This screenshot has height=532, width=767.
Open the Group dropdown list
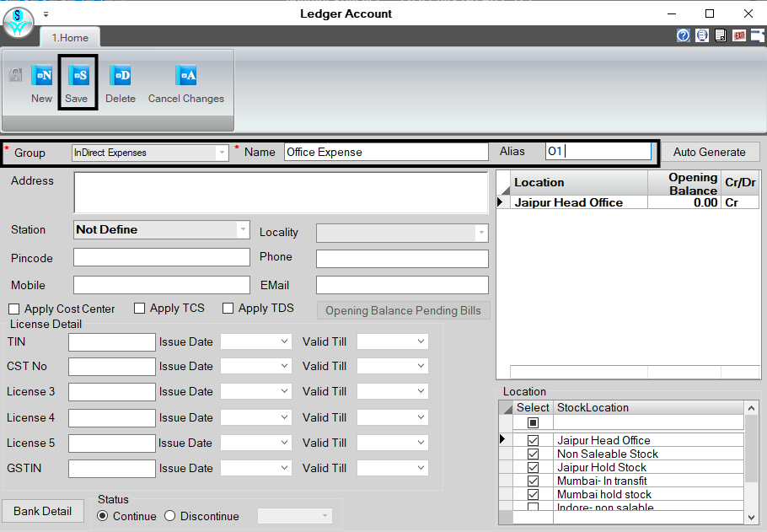[x=222, y=153]
